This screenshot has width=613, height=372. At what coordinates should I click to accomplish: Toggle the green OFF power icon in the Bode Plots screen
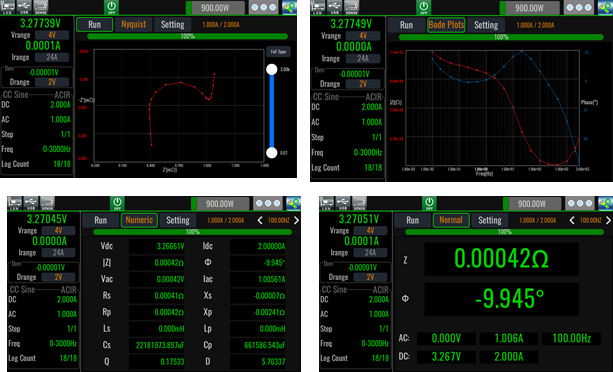[423, 7]
